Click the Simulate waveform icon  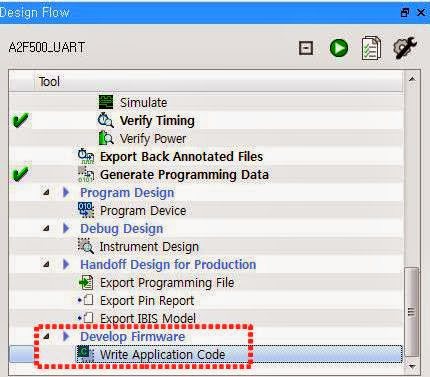(x=106, y=102)
